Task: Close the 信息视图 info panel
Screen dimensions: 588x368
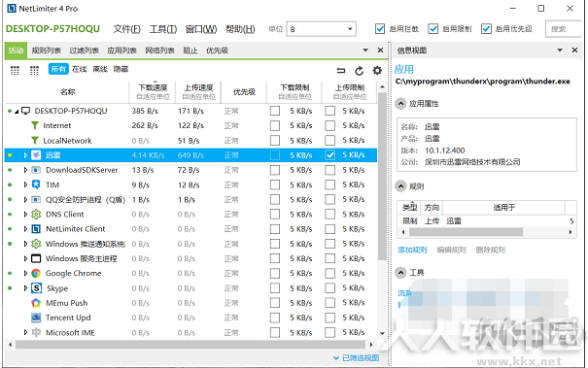Action: (574, 50)
